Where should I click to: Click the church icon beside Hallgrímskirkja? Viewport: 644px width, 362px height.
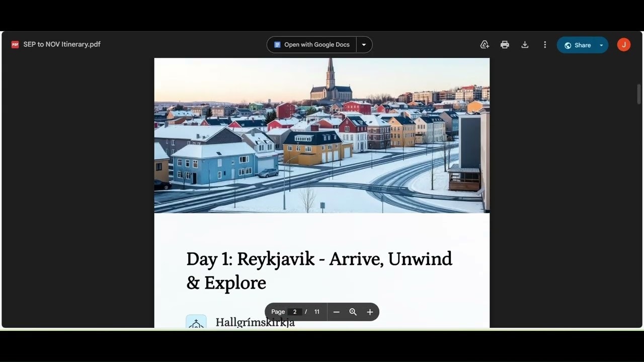coord(196,322)
